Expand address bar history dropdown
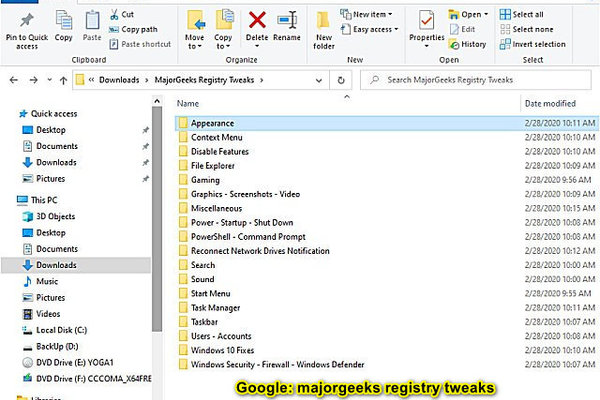Image resolution: width=600 pixels, height=400 pixels. [319, 80]
